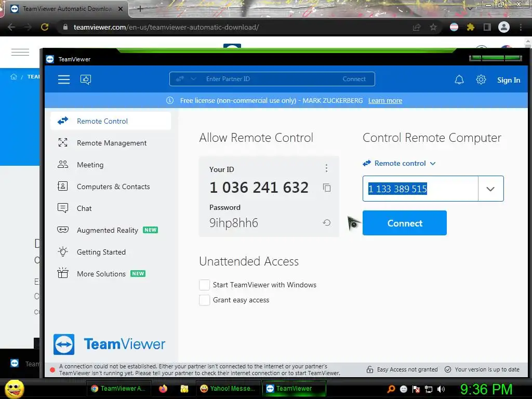Screen dimensions: 532x399
Task: Copy Your ID to clipboard
Action: pos(327,188)
